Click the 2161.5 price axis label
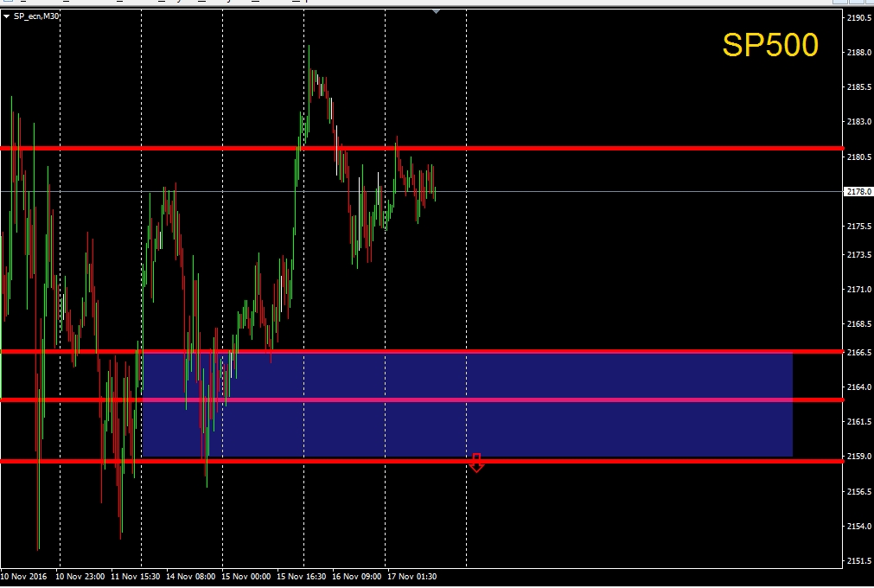The width and height of the screenshot is (874, 588). [859, 422]
